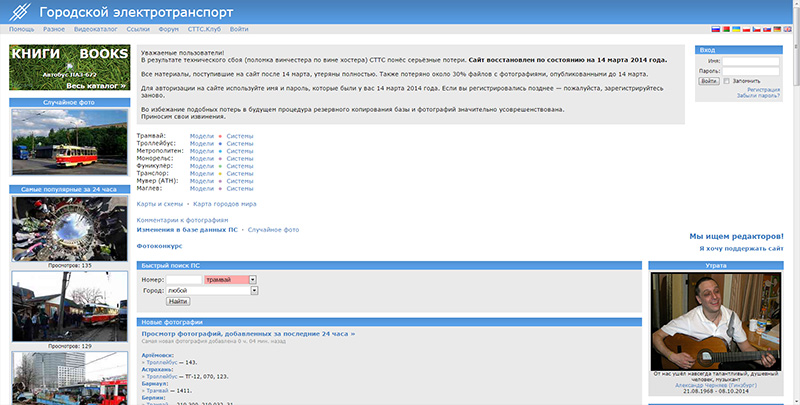Viewport: 800px width, 405px height.
Task: Click the Номер input field
Action: [184, 280]
